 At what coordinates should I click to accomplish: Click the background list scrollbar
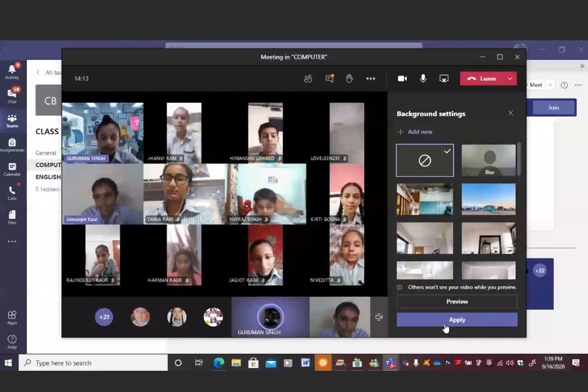pyautogui.click(x=519, y=160)
